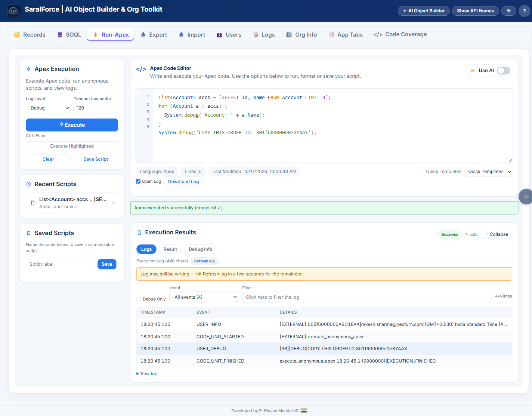Viewport: 532px width, 416px height.
Task: Click the Refresh log button
Action: click(x=204, y=261)
